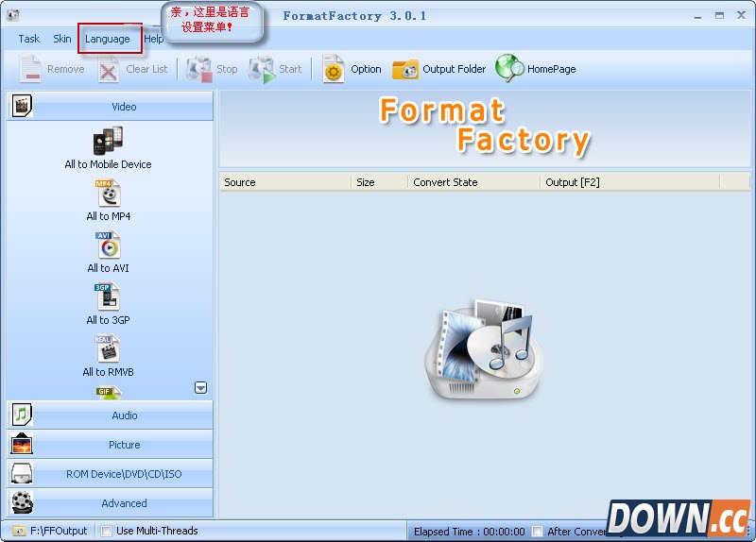Enable the Use Multi-Threads checkbox
Viewport: 756px width, 542px height.
107,531
